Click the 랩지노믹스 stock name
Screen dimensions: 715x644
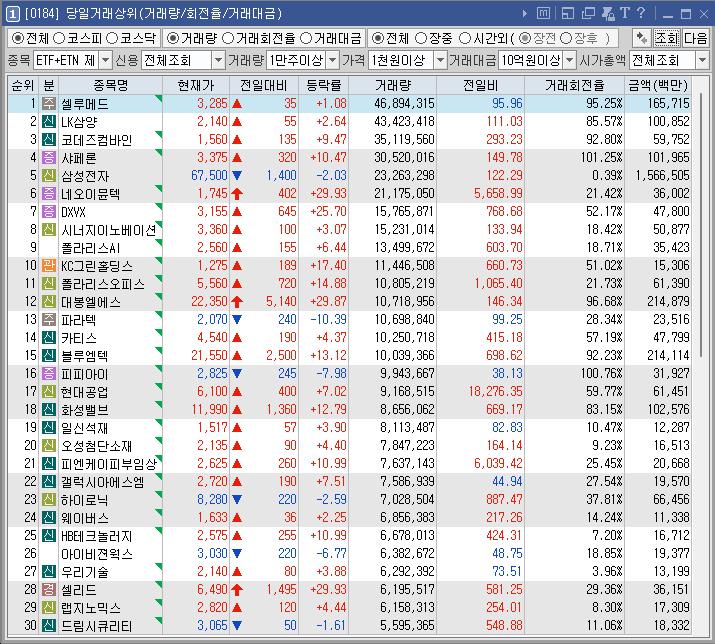(91, 608)
